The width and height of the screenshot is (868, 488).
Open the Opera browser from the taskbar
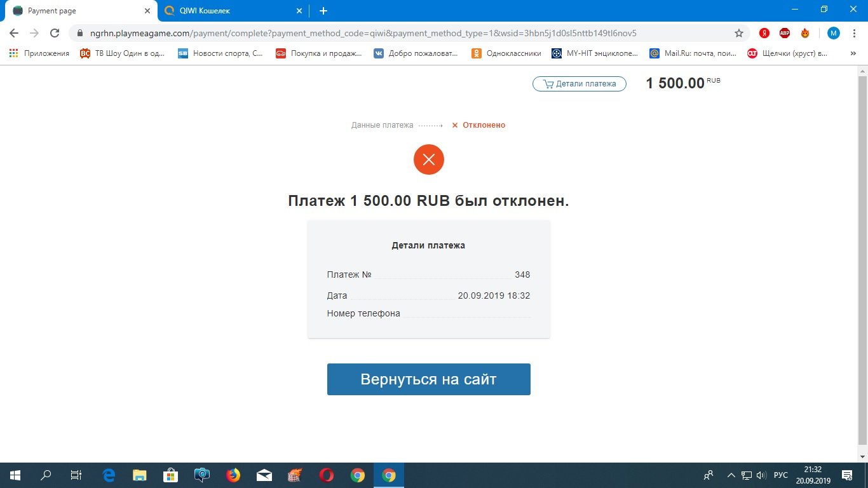[327, 475]
